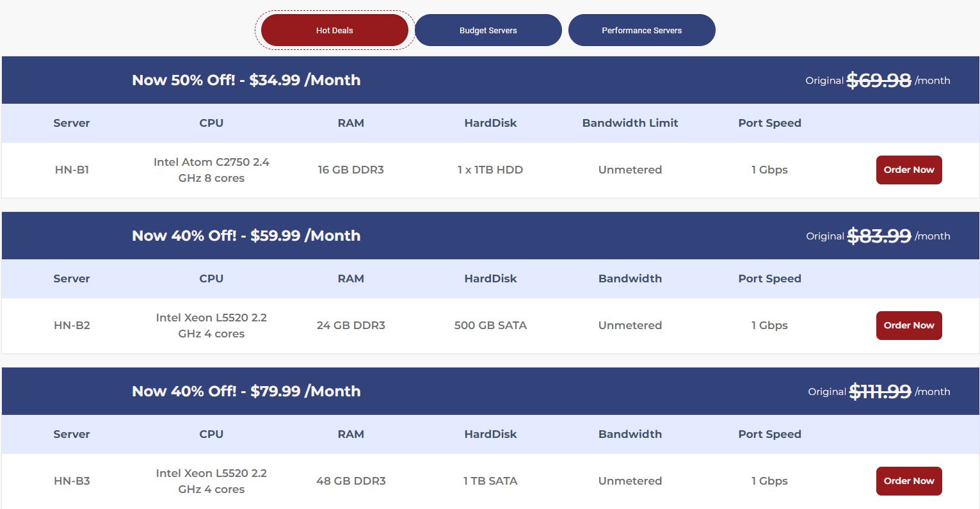Switch to the Hot Deals tab
Viewport: 980px width, 509px height.
(335, 30)
